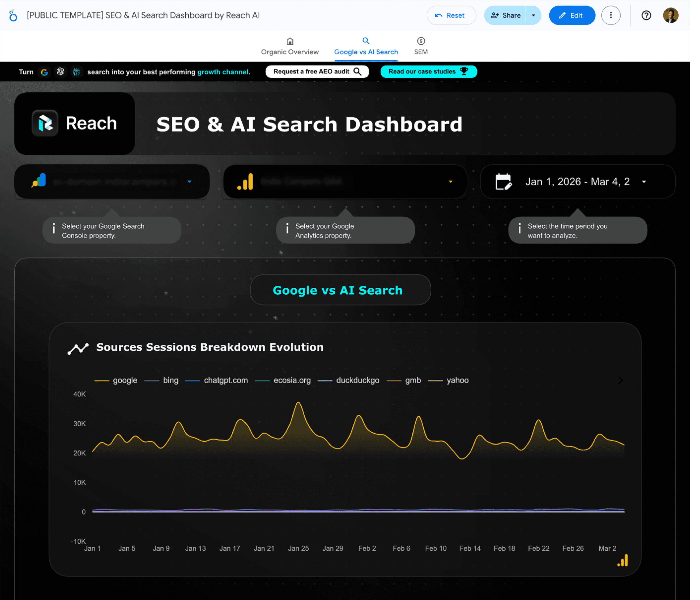Open the help question mark icon

click(x=646, y=16)
